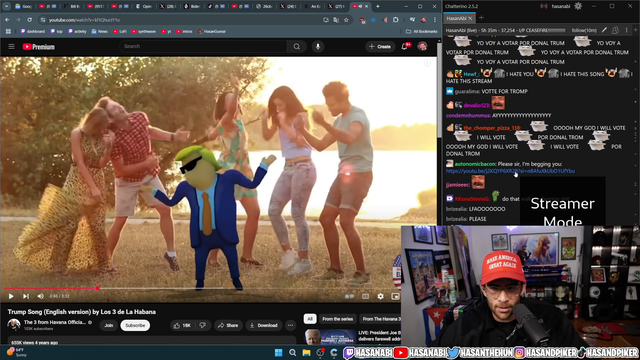Click the YouTube search magnifier button
This screenshot has width=640, height=360.
click(297, 47)
